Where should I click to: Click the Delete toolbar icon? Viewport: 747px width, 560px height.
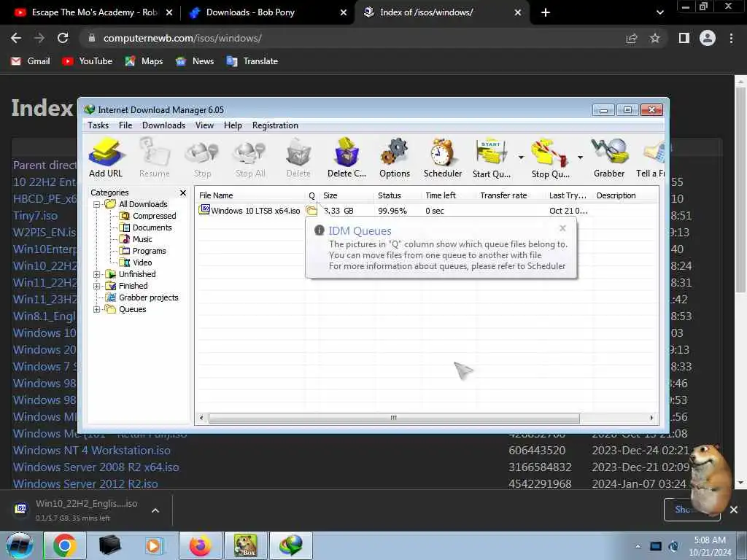click(x=298, y=157)
